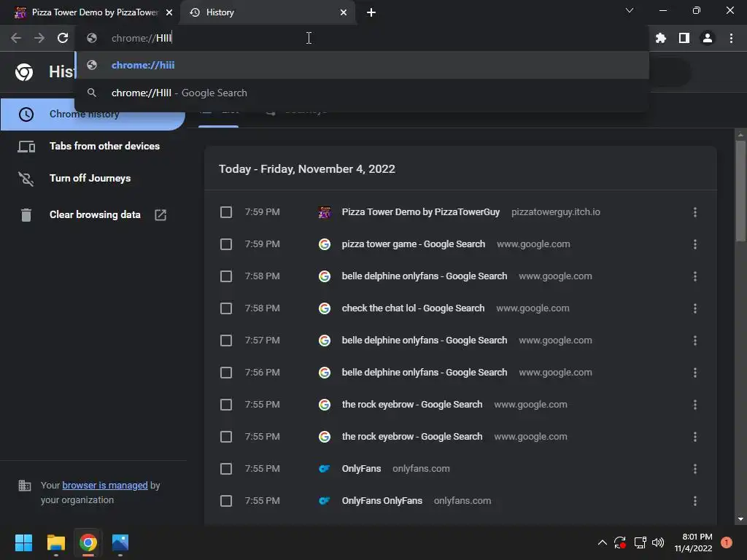Open the clock and date in taskbar
Image resolution: width=747 pixels, height=560 pixels.
point(693,542)
